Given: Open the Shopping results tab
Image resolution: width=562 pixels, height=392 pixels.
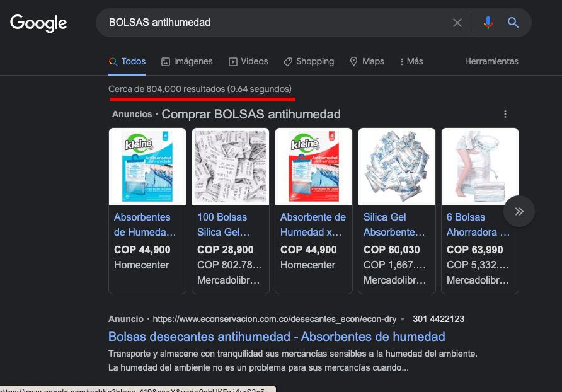Looking at the screenshot, I should coord(309,61).
